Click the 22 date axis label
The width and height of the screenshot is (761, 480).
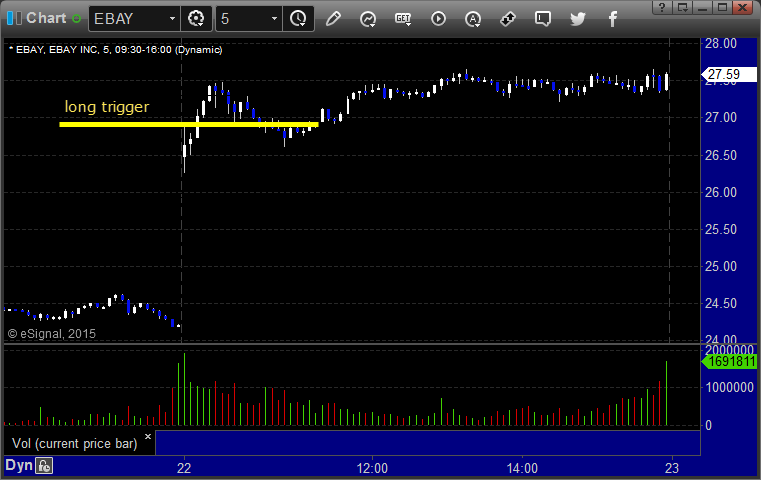184,468
